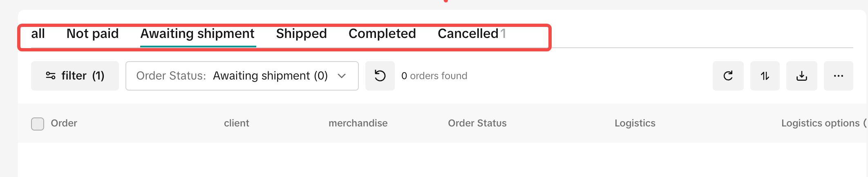Click the Order Status column header

point(477,123)
